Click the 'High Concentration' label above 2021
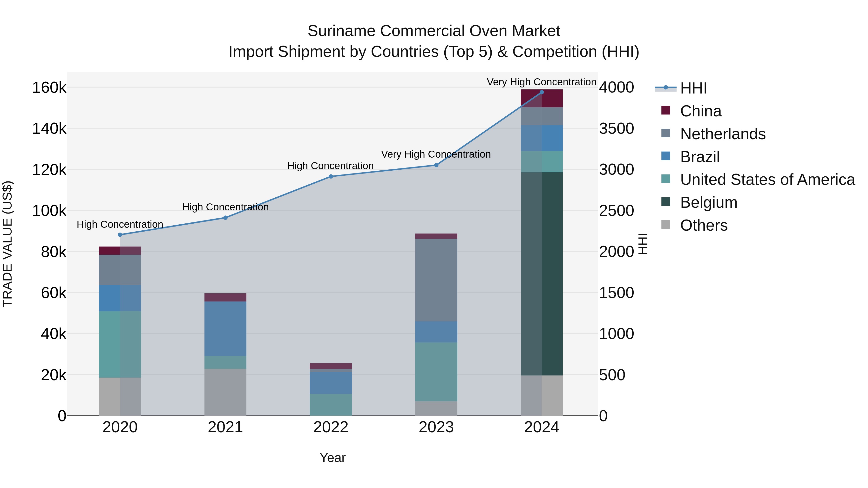 click(225, 207)
